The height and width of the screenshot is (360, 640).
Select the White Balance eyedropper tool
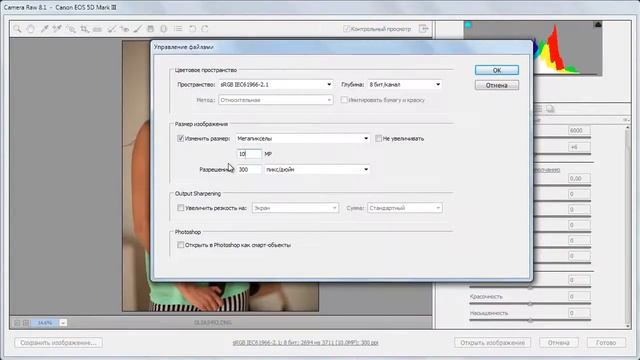click(44, 29)
